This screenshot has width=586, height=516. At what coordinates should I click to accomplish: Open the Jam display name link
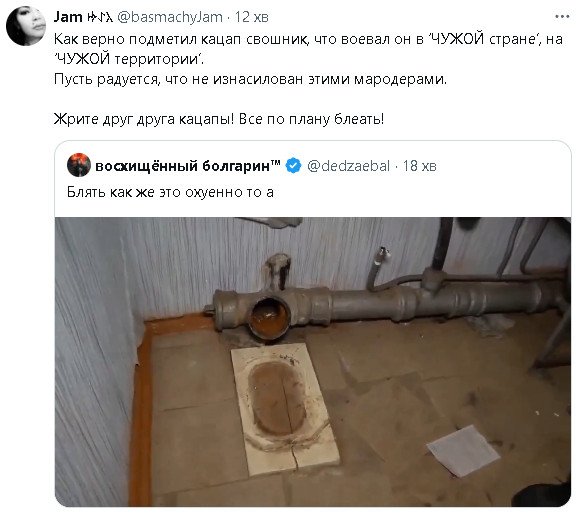click(x=68, y=17)
